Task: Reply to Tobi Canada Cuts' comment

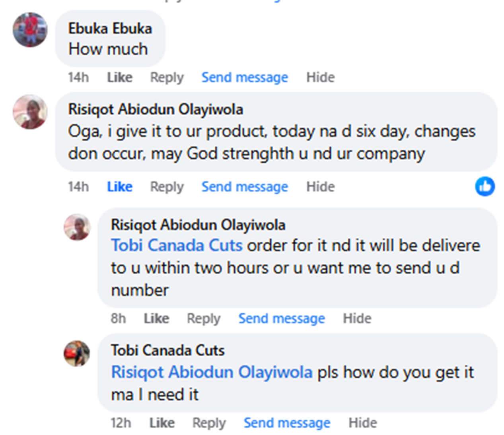Action: (x=209, y=423)
